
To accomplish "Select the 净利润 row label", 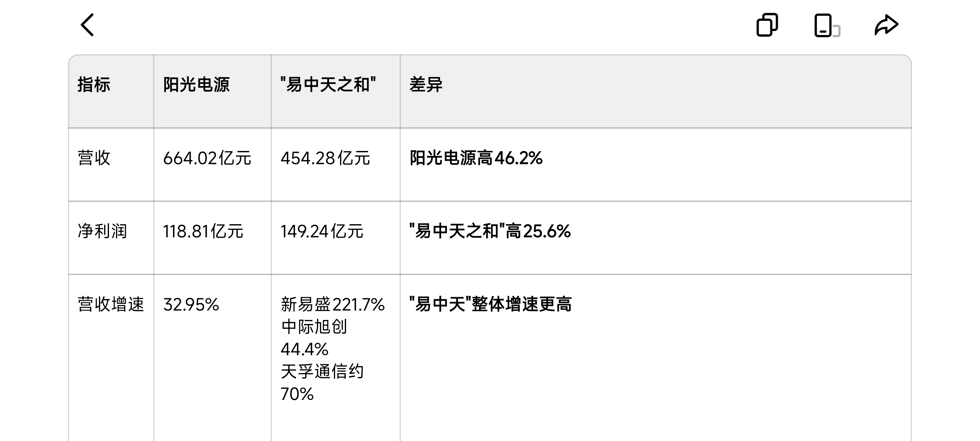I will 102,231.
